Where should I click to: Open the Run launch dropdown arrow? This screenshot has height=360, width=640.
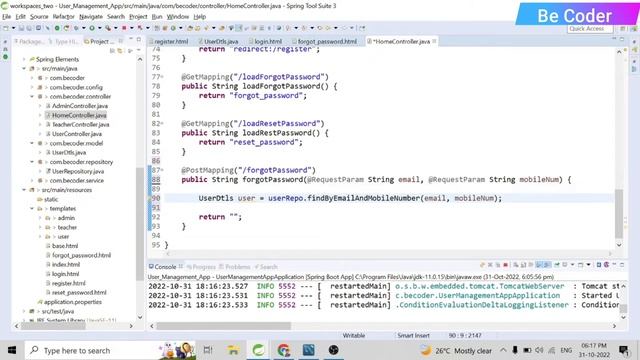point(100,28)
